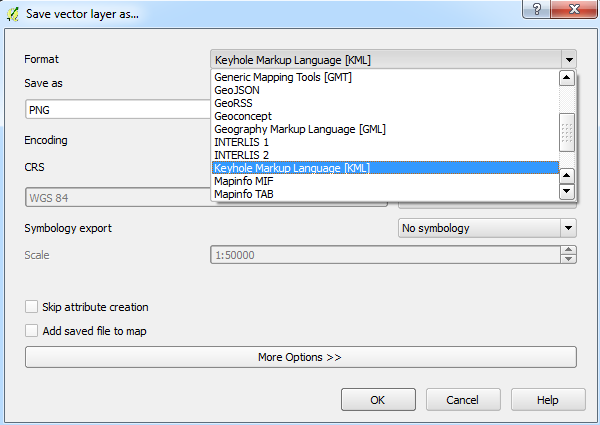Screen dimensions: 600x425
Task: Choose Mapinfo TAB format
Action: point(385,194)
